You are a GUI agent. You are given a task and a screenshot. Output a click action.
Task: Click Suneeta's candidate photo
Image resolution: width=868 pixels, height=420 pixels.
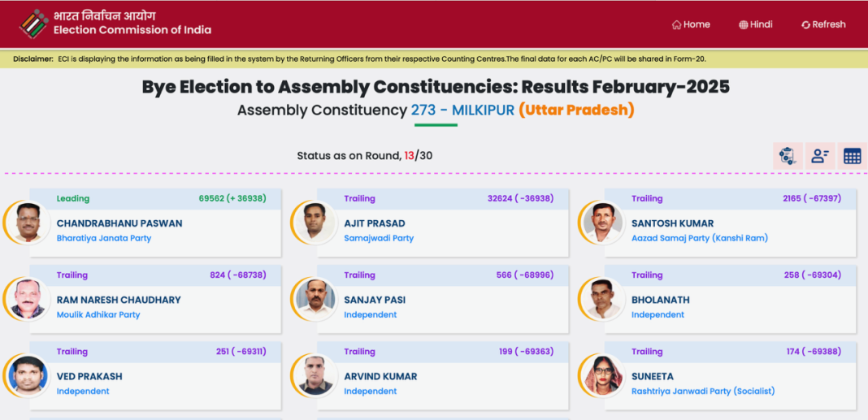[x=603, y=376]
